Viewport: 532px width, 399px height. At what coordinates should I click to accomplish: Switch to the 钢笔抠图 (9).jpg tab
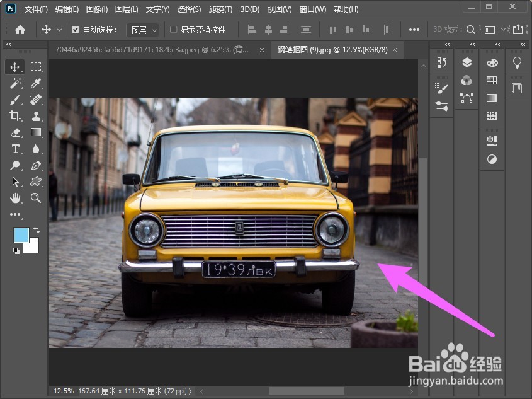pos(332,50)
